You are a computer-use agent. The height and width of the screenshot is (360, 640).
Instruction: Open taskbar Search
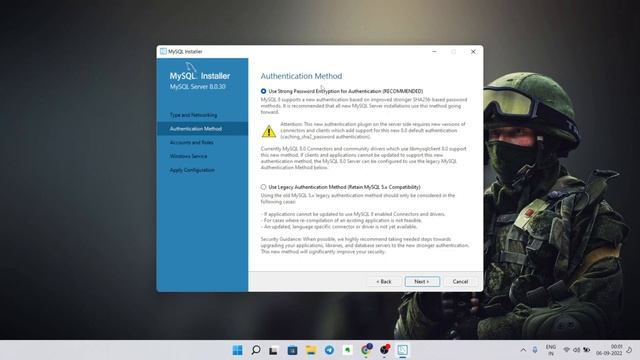[x=256, y=350]
